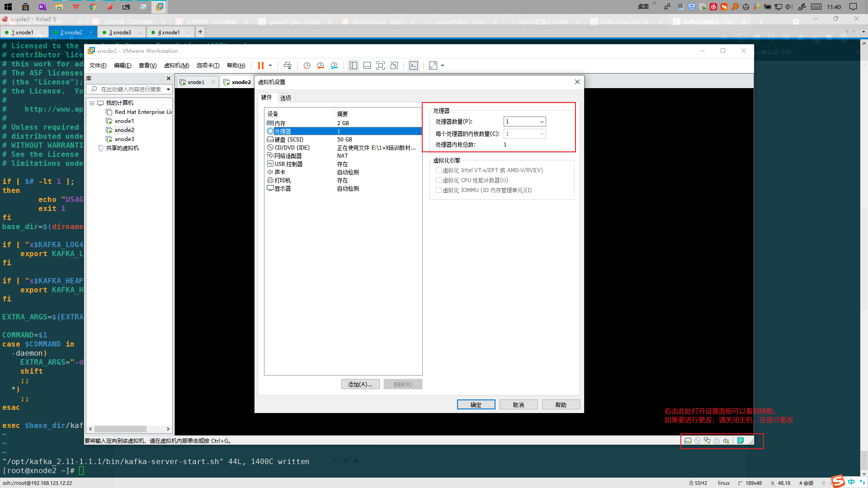This screenshot has height=488, width=868.
Task: Click the take snapshot icon
Action: coord(307,66)
